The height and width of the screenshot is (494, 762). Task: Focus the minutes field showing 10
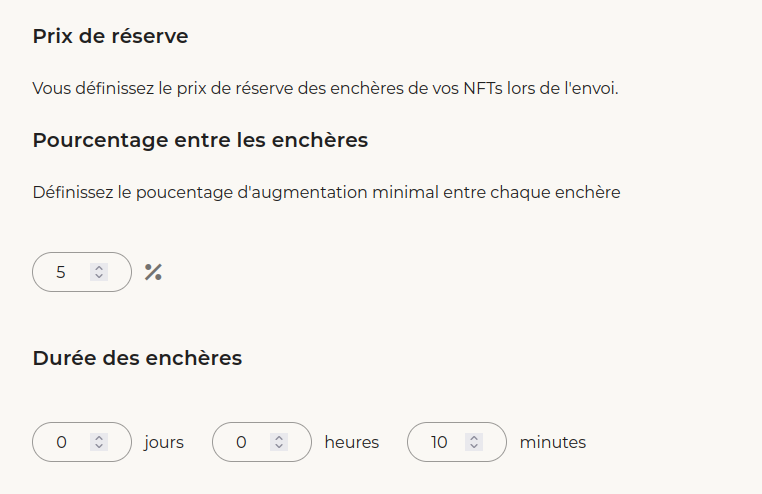click(439, 442)
